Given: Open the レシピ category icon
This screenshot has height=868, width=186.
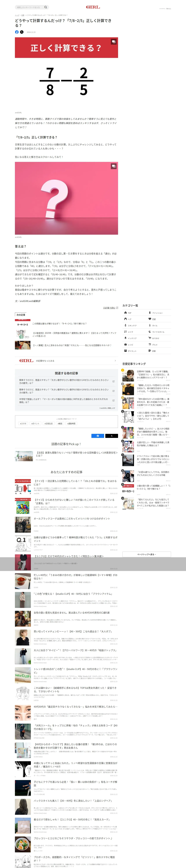Looking at the screenshot, I should [x=125, y=344].
